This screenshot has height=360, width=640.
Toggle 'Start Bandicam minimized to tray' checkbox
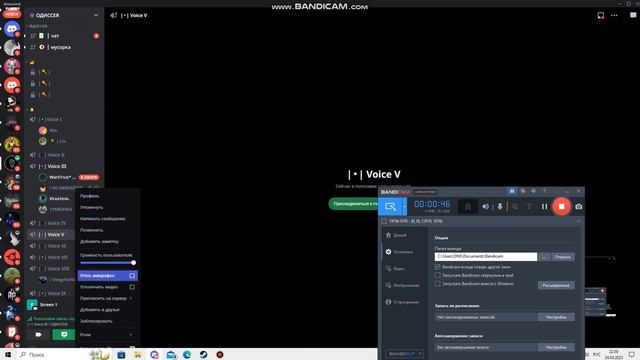[437, 275]
